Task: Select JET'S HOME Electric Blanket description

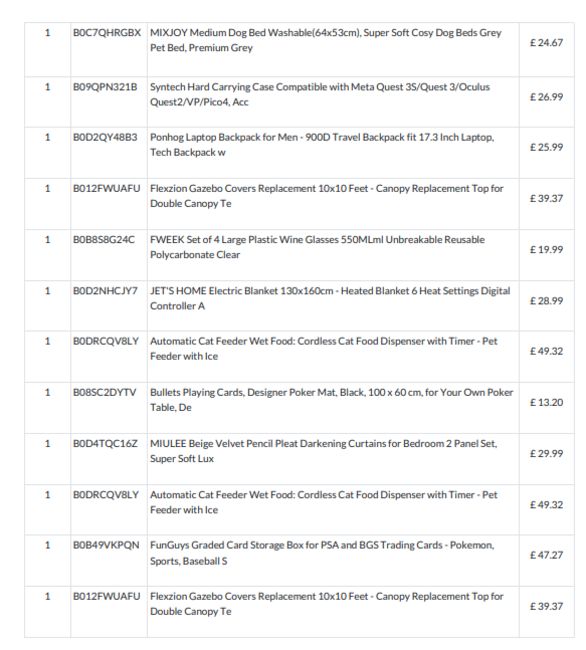Action: click(x=330, y=298)
